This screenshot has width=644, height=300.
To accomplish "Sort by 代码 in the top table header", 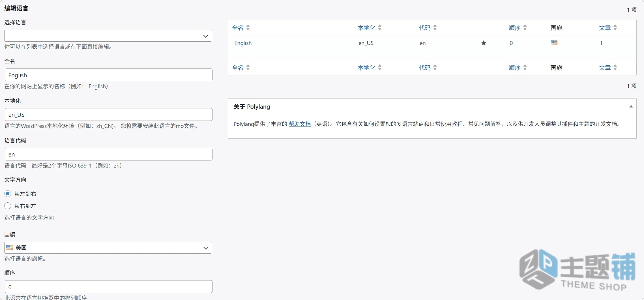I will (x=428, y=28).
